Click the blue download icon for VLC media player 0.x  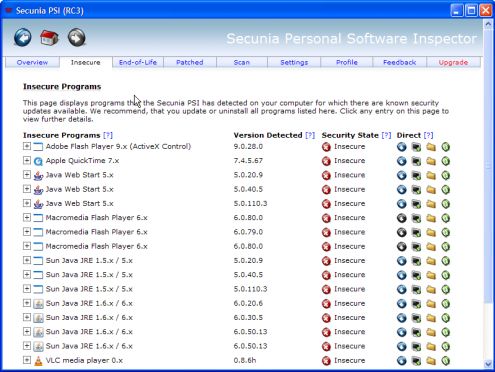402,361
